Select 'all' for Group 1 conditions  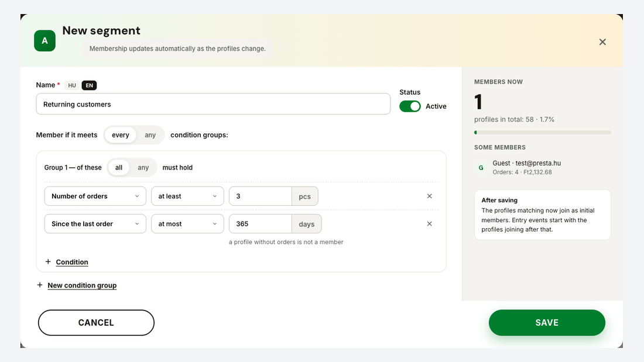(119, 167)
